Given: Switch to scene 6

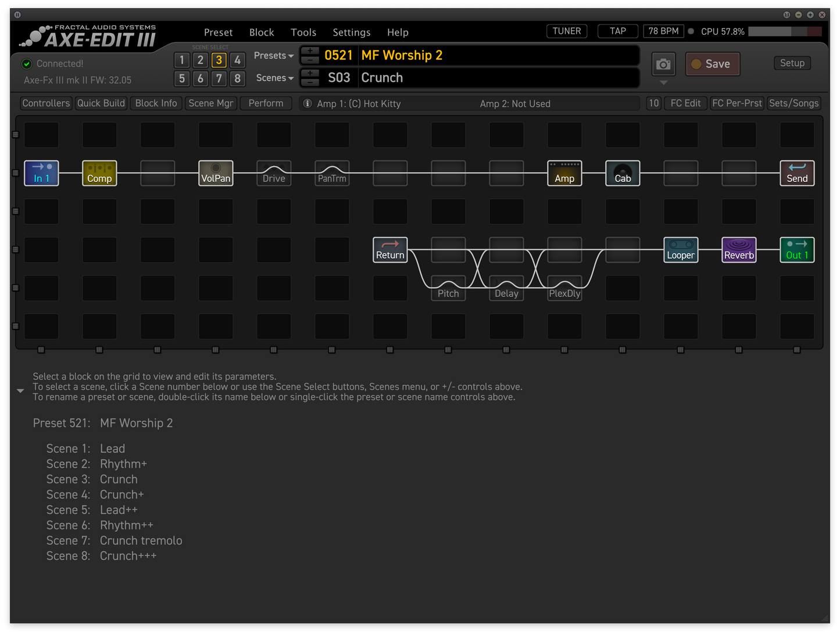Looking at the screenshot, I should coord(201,78).
